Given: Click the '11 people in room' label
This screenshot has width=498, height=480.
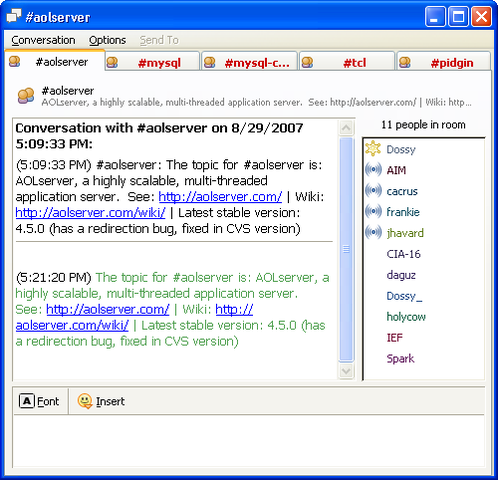Looking at the screenshot, I should click(x=423, y=125).
